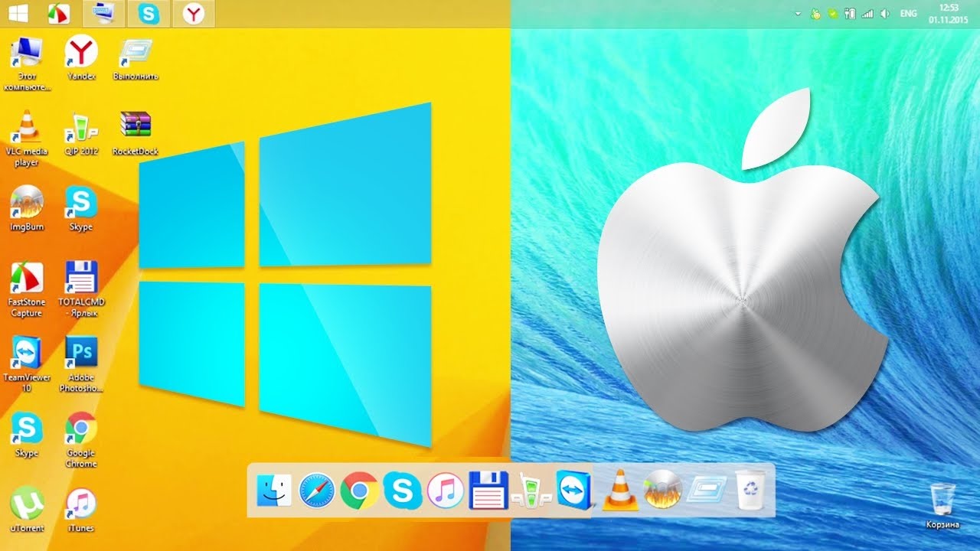Launch Skype from the dock
Screen dimensions: 980x551
[403, 491]
